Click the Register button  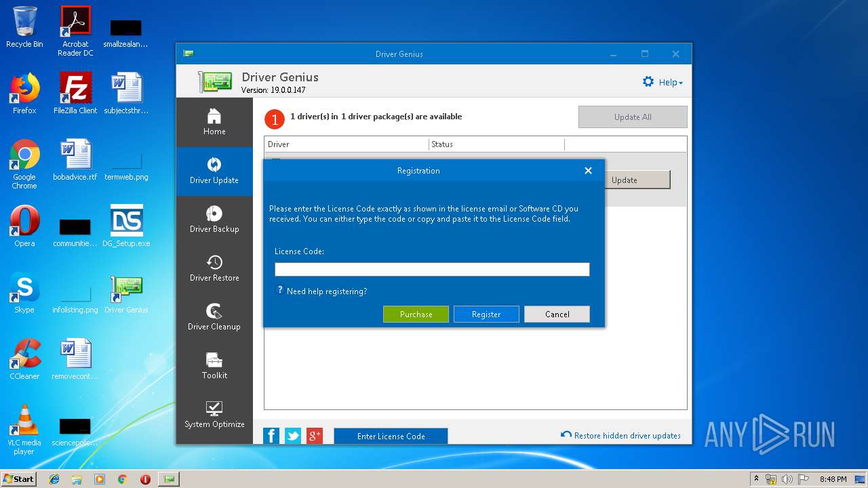coord(486,314)
